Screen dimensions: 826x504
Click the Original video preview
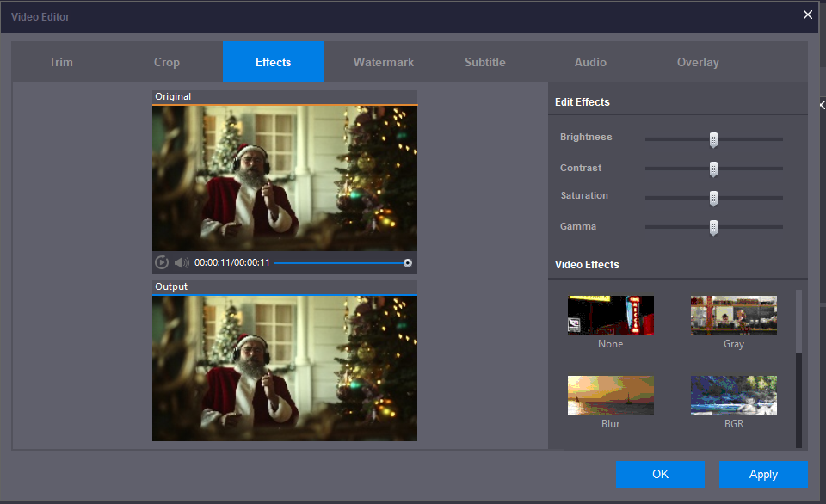(x=285, y=178)
